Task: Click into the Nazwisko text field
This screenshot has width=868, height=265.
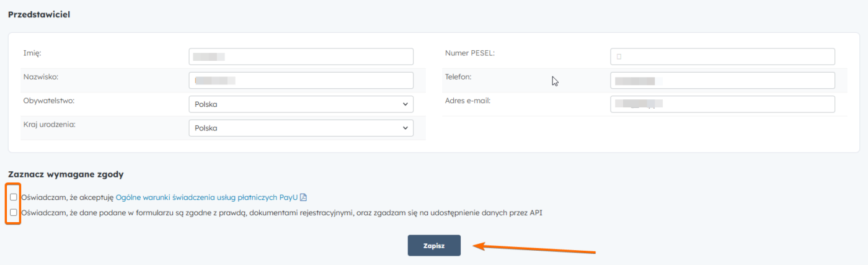Action: tap(301, 81)
